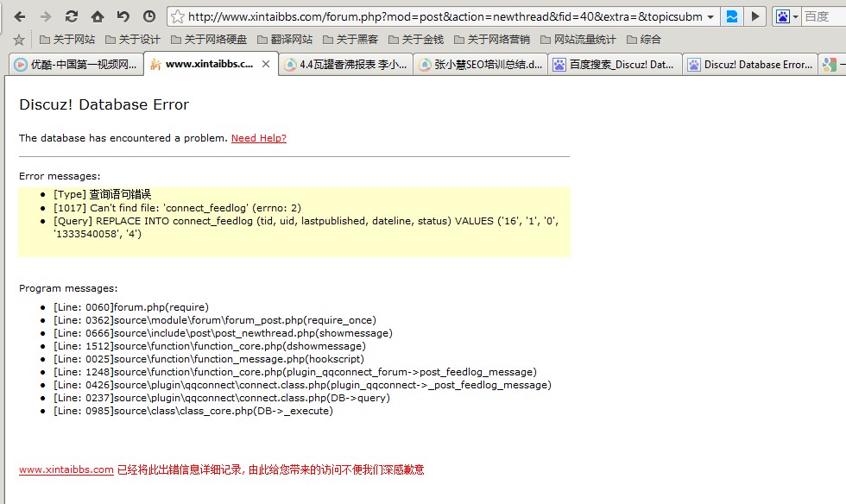Click the [Line: 0237] connect.class.php entry
This screenshot has width=846, height=504.
point(222,398)
